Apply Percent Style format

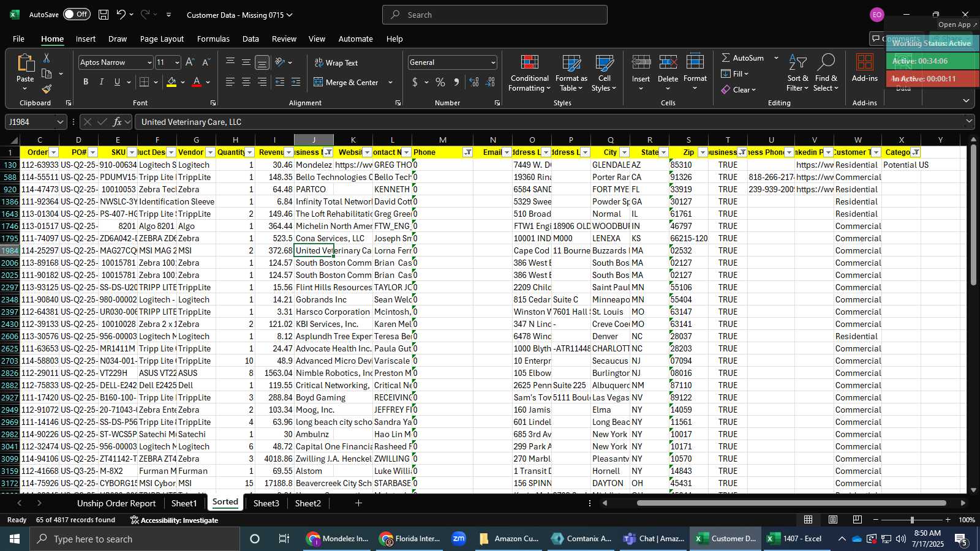[440, 82]
